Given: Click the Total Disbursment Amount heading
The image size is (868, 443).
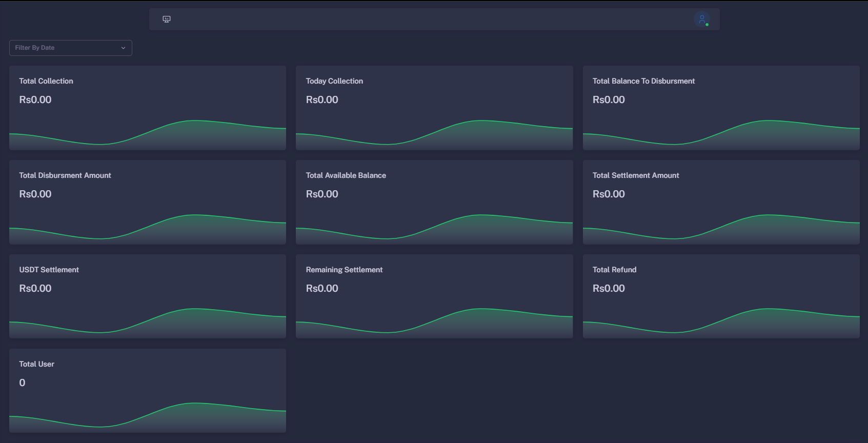Looking at the screenshot, I should coord(65,175).
